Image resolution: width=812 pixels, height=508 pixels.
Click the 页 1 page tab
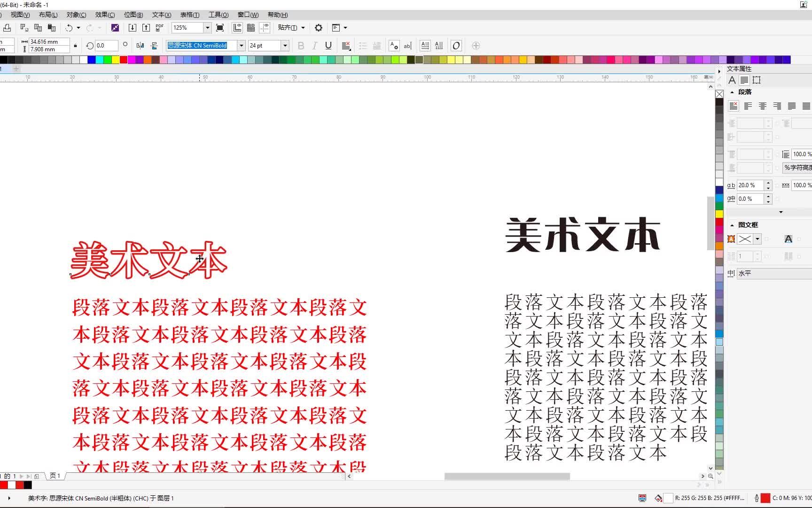[x=55, y=476]
